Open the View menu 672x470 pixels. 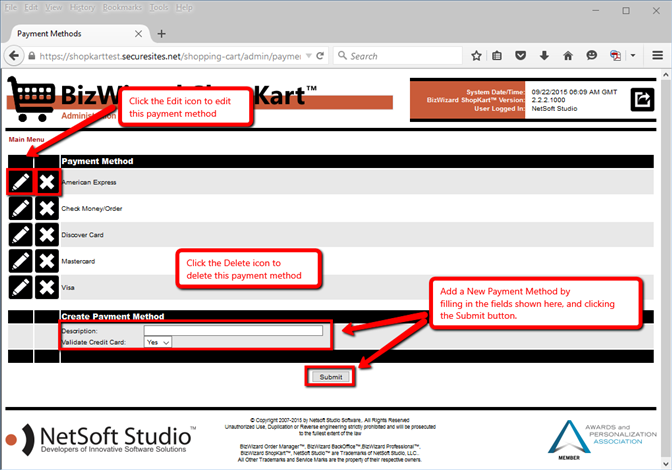click(54, 8)
